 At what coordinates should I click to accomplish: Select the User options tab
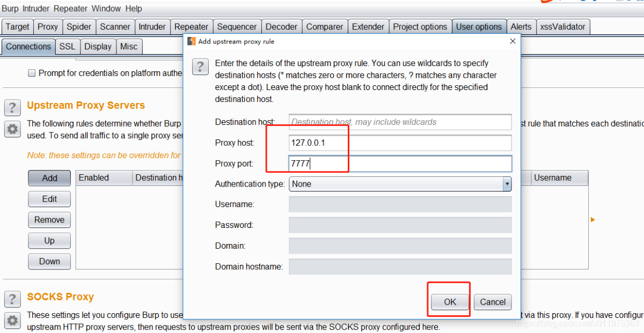pos(479,27)
